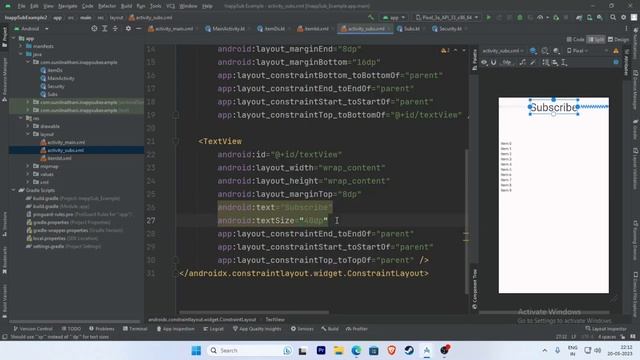Click the design surface layers icon
Viewport: 640px width, 360px height.
coord(533,51)
